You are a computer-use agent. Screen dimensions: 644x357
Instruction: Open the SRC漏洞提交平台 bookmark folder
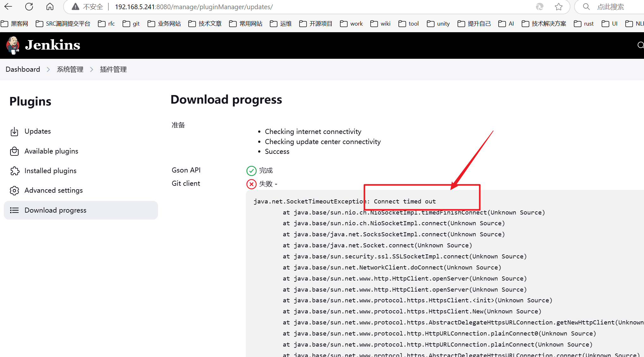pyautogui.click(x=63, y=24)
